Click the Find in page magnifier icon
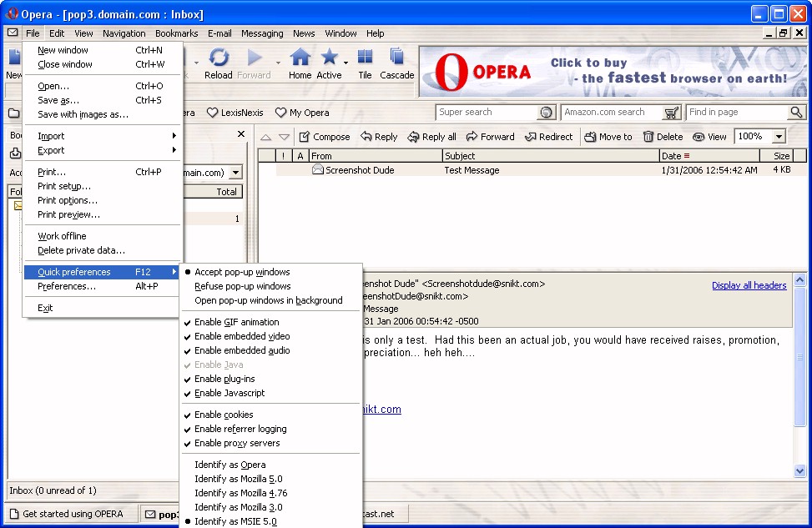 (796, 112)
